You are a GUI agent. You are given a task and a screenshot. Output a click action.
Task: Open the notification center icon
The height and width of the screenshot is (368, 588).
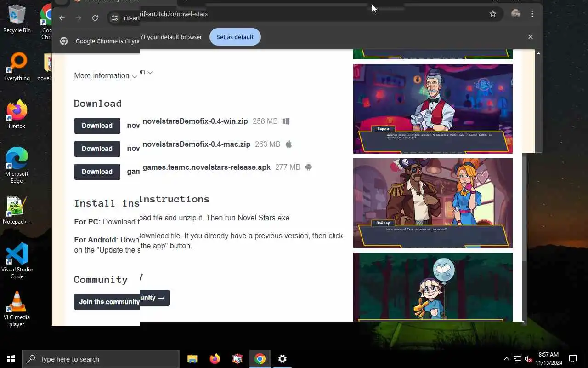[573, 359]
